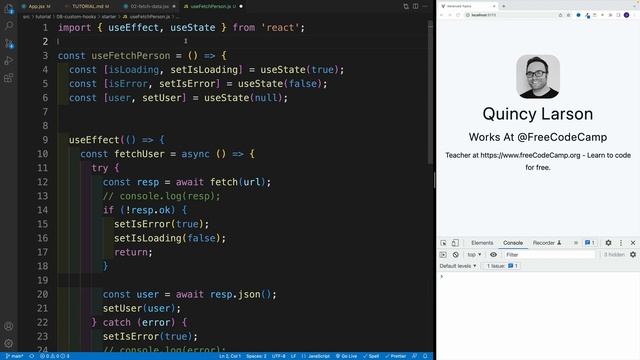Click 'setIsLoading(false);' on line 16
This screenshot has height=360, width=640.
170,238
